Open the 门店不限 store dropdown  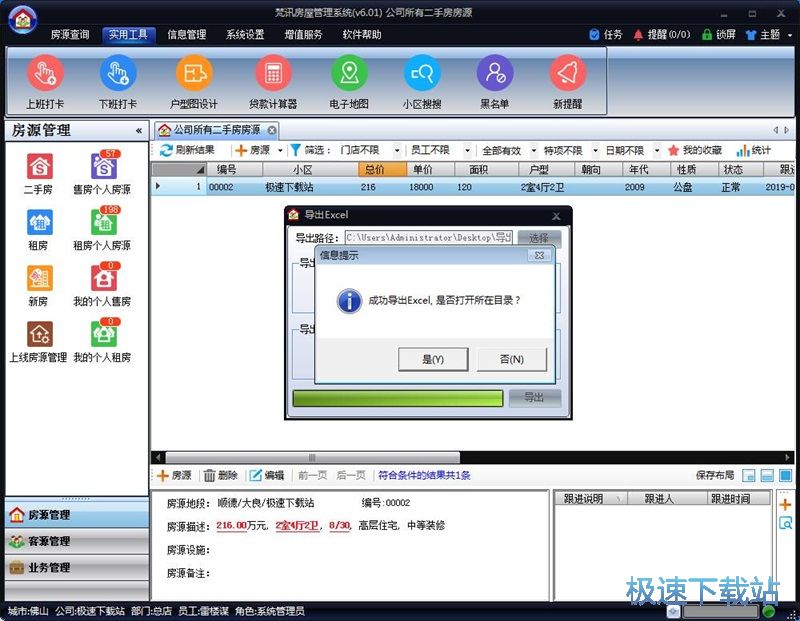point(397,151)
